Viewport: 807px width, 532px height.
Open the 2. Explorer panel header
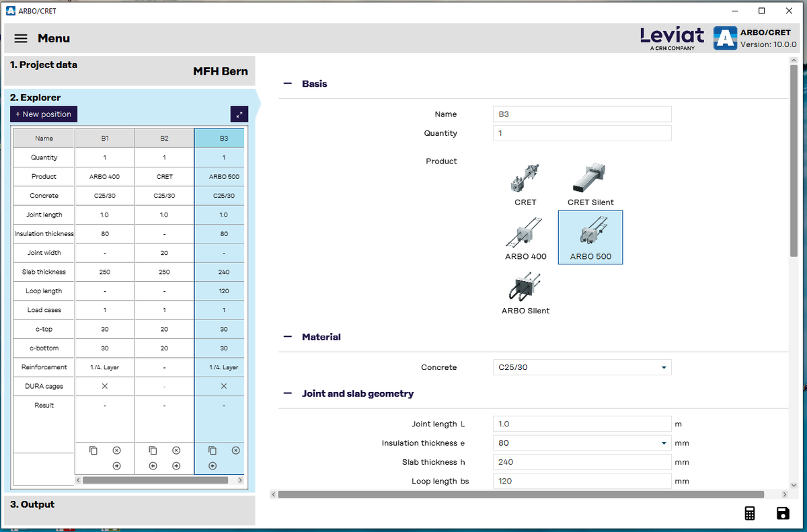click(35, 98)
